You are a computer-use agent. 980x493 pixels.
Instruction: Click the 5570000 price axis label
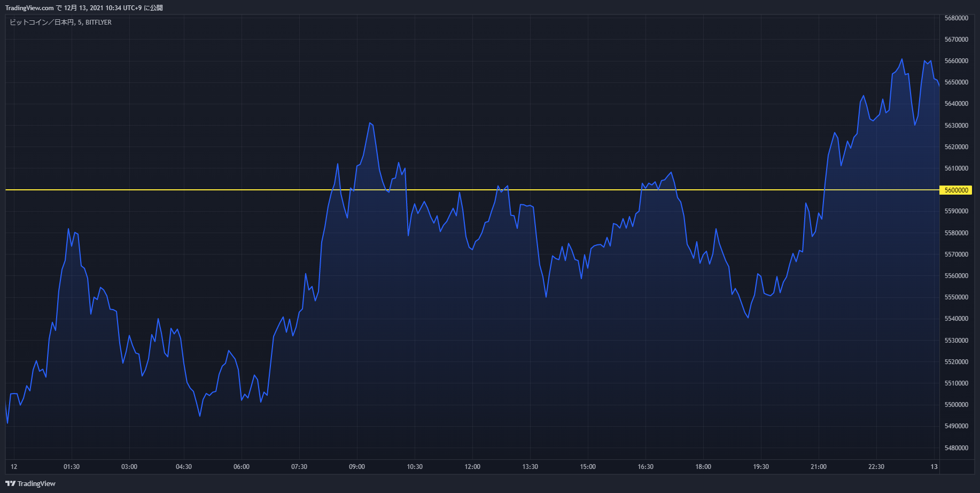coord(956,255)
